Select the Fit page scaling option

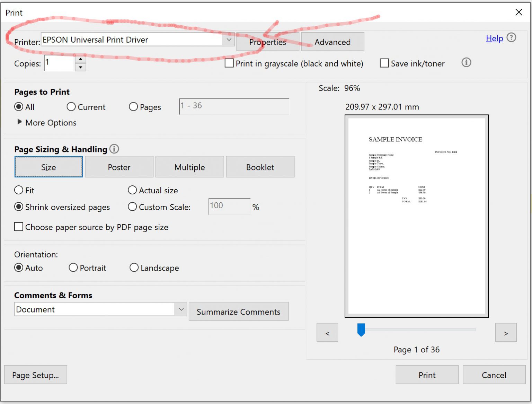19,190
